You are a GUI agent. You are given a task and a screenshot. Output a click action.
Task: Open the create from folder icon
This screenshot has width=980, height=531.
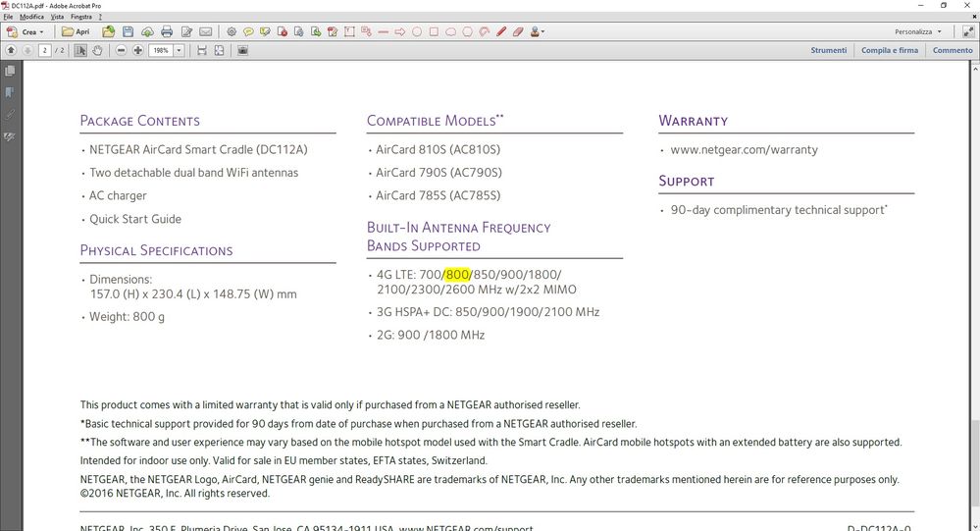109,31
